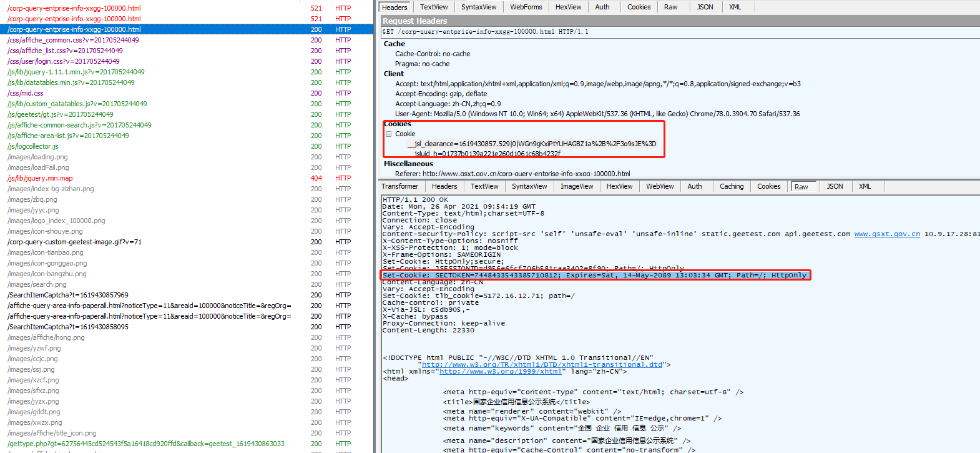The image size is (980, 453).
Task: Select the /gettype.php?gt= session row
Action: pyautogui.click(x=187, y=444)
